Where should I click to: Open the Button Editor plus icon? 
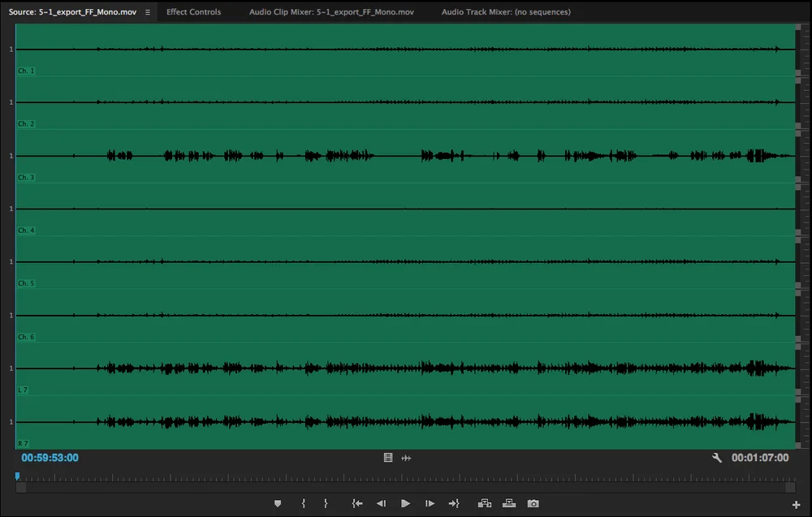click(796, 505)
